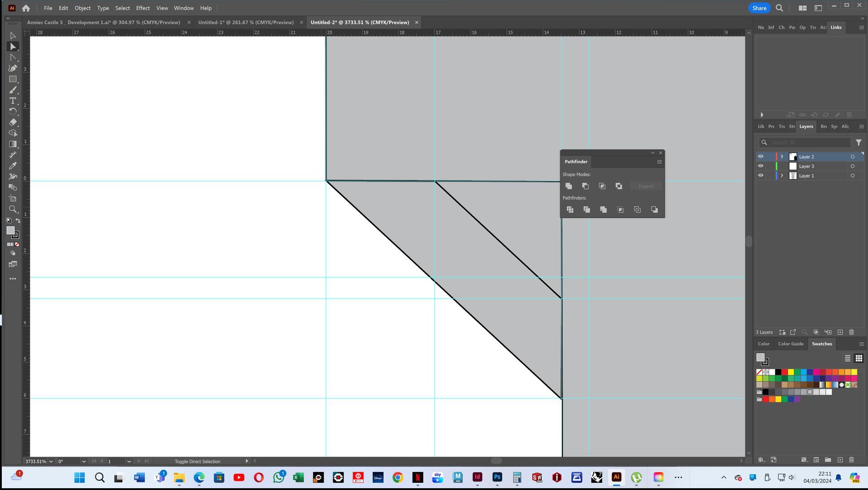The width and height of the screenshot is (868, 490).
Task: Create a new layer in Layers panel
Action: click(840, 332)
